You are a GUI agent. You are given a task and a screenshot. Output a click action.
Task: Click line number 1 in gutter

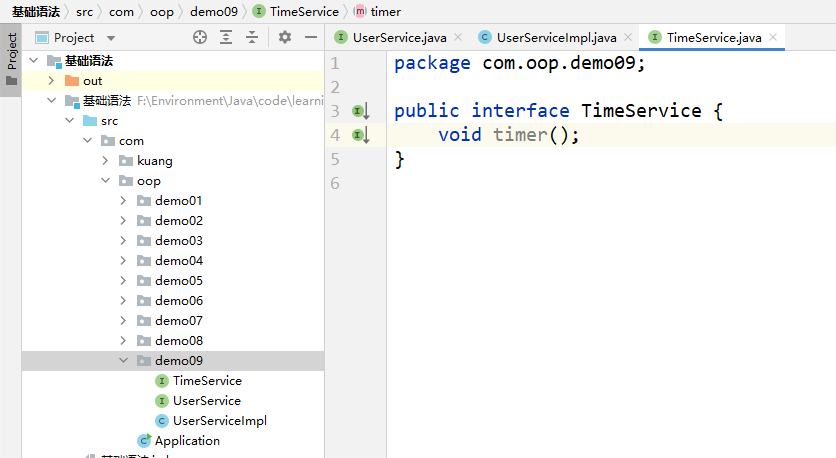coord(335,63)
